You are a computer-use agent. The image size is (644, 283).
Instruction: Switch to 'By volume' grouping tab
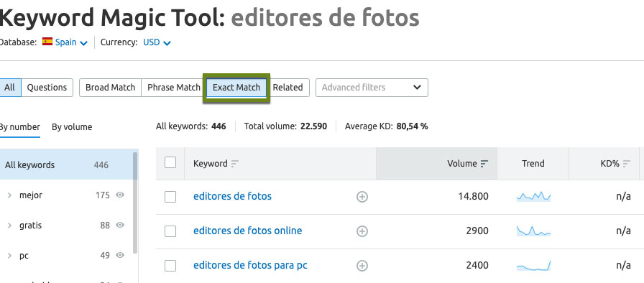click(x=72, y=127)
